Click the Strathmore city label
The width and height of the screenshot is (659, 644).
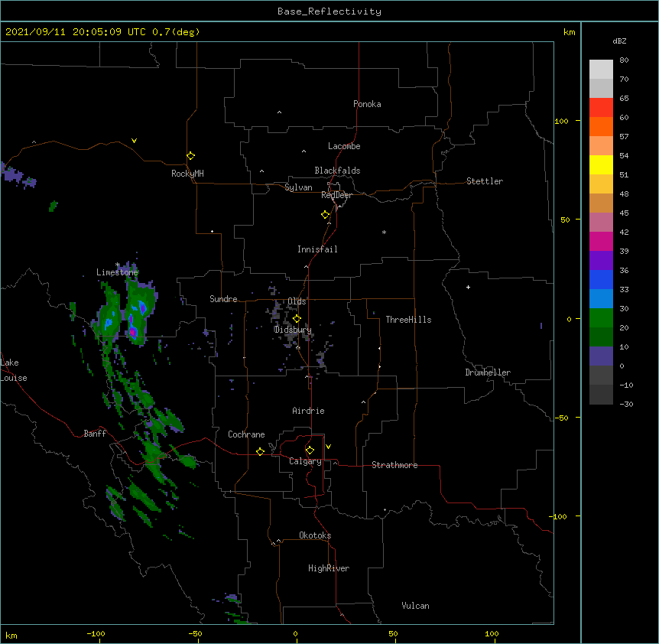pos(394,465)
